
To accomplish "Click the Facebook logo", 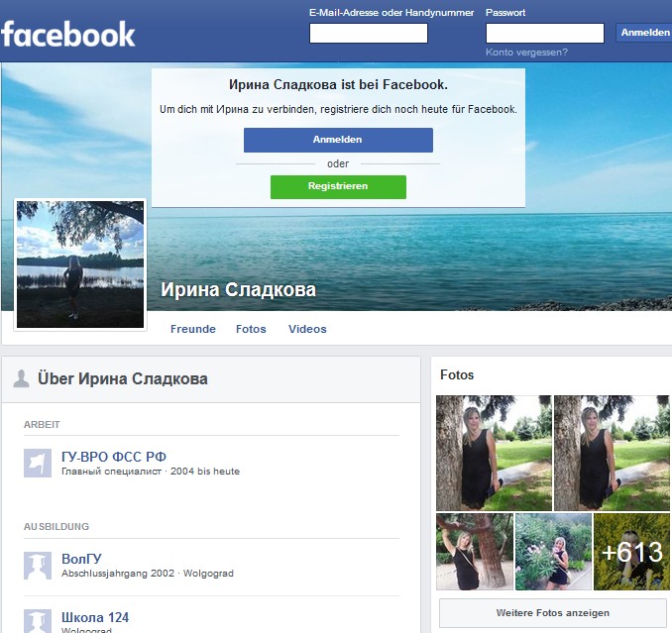I will pos(67,34).
